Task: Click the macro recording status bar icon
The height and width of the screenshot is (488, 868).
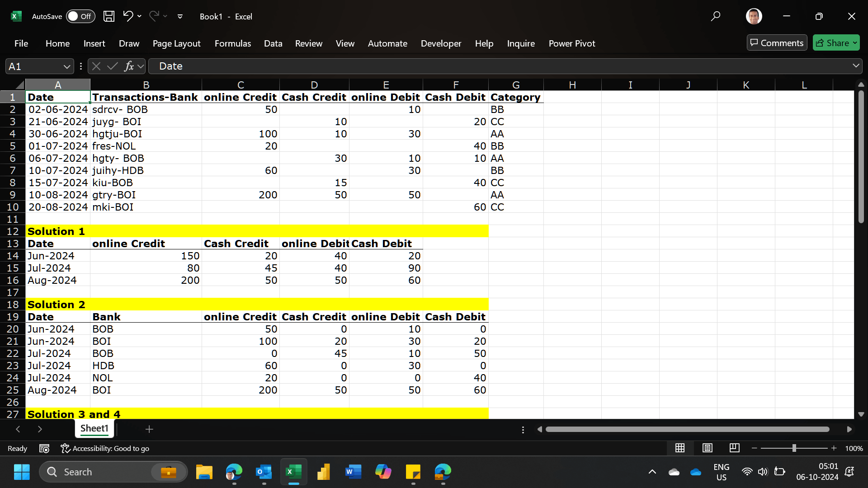Action: 44,448
